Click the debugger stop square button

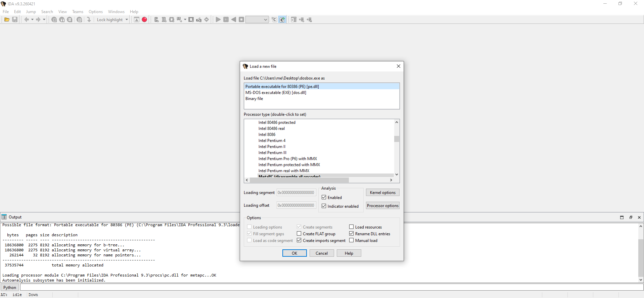(x=241, y=19)
